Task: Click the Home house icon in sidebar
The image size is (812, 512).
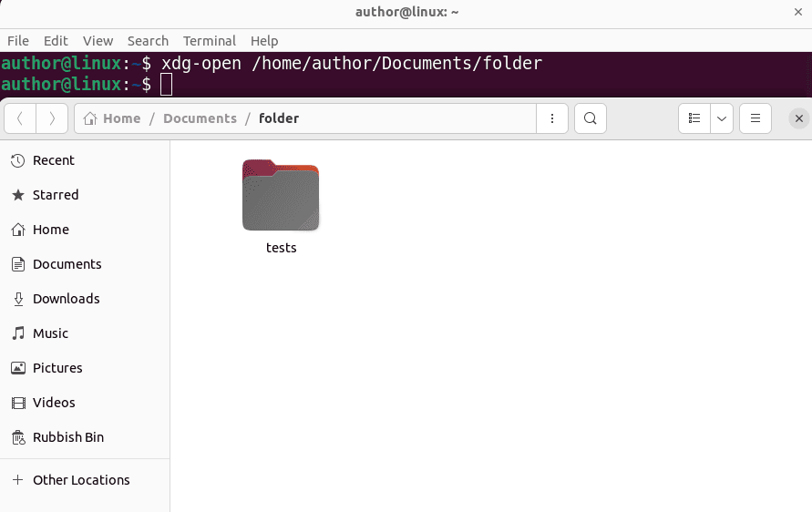Action: tap(18, 230)
